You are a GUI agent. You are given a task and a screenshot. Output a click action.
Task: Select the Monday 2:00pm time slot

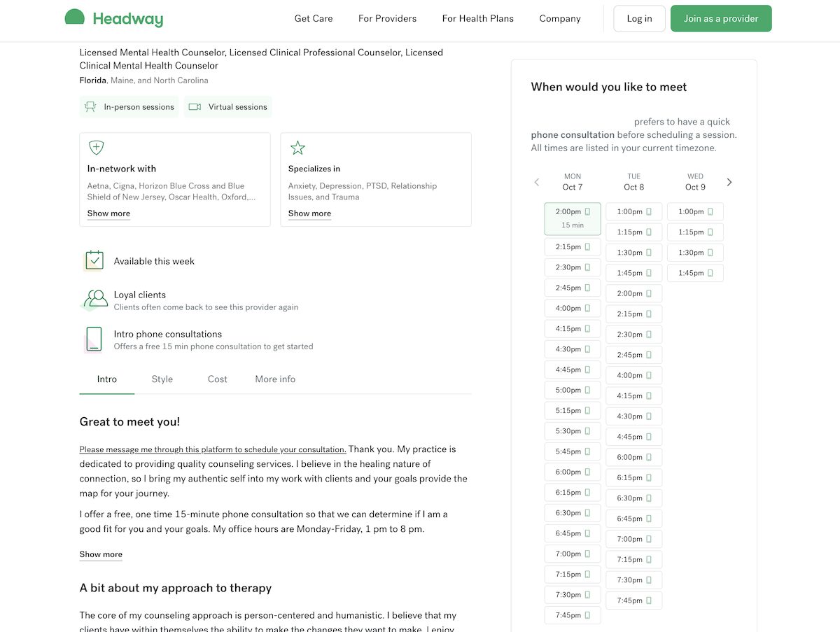coord(572,218)
